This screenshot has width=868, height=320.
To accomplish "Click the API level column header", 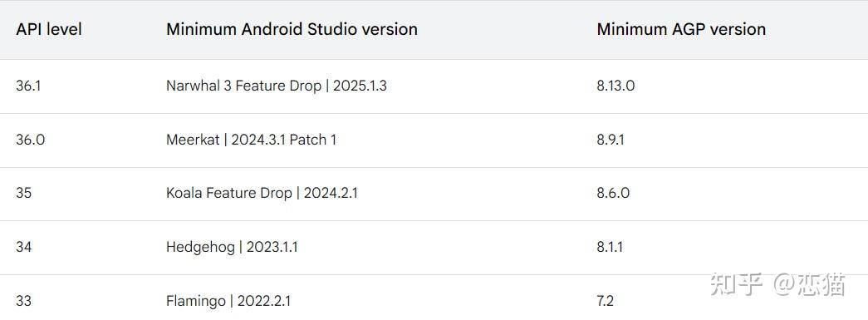I will [49, 29].
